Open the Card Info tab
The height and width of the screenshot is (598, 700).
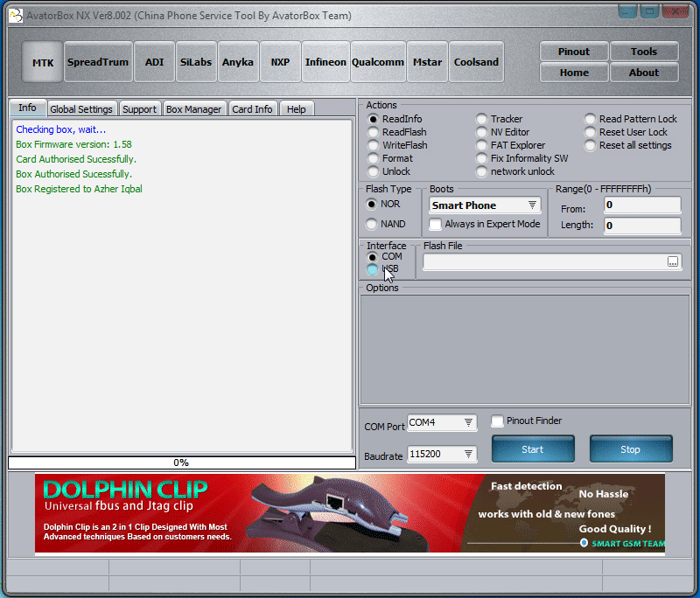[252, 109]
